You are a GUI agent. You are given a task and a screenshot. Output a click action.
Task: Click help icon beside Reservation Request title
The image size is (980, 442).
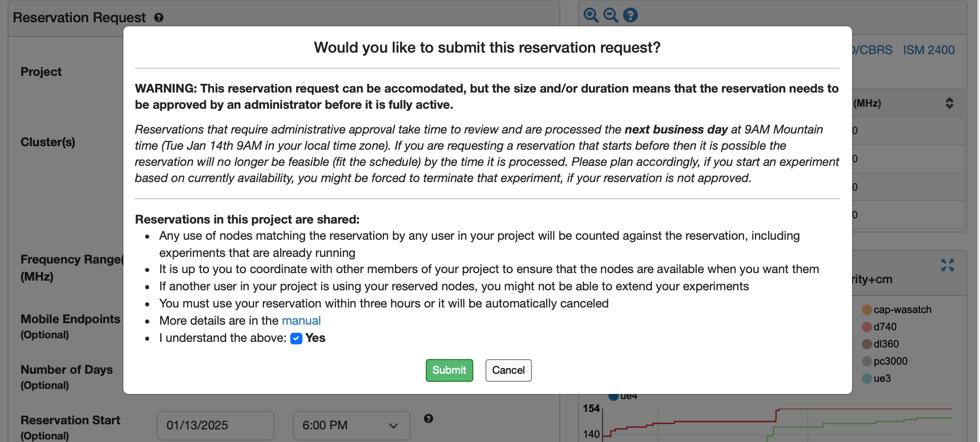click(x=159, y=18)
